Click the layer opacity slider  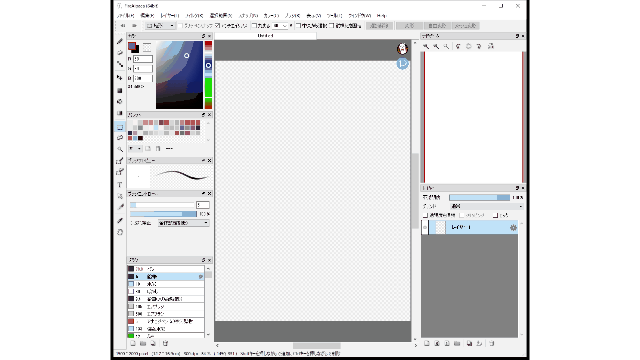coord(480,198)
